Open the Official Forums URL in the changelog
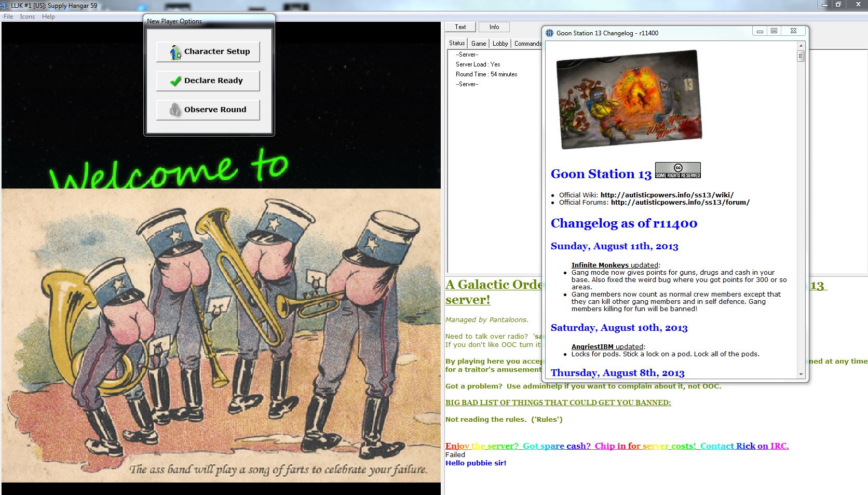The image size is (868, 495). click(x=680, y=203)
